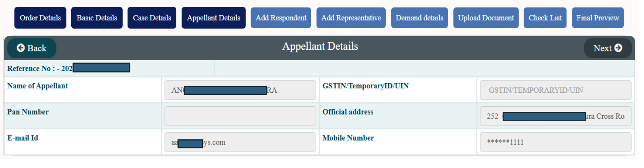
Task: Click the Next button
Action: pyautogui.click(x=608, y=48)
